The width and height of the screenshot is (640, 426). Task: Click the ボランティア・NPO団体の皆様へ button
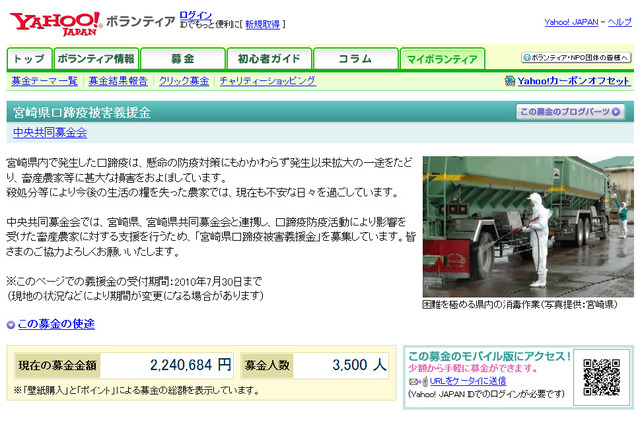(x=576, y=58)
